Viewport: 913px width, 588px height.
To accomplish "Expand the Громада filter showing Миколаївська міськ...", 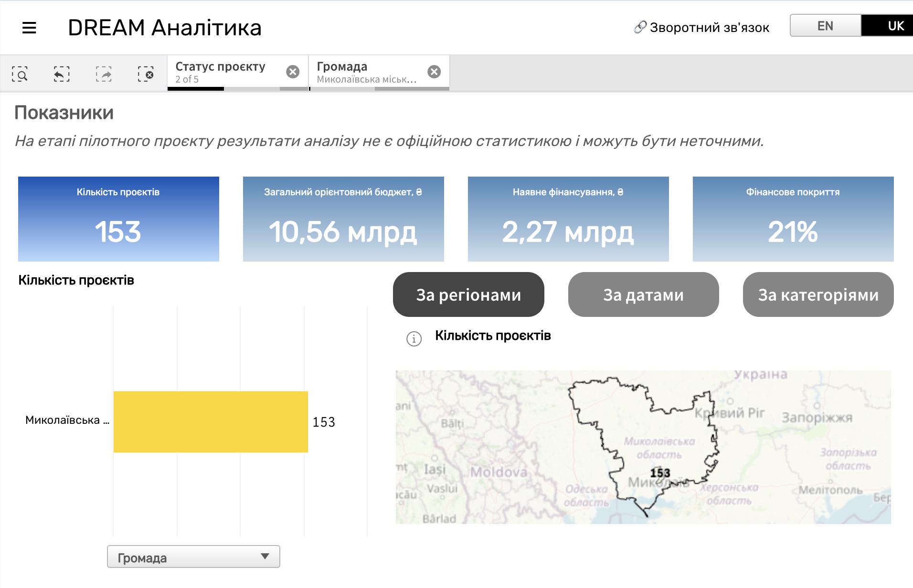I will (368, 72).
